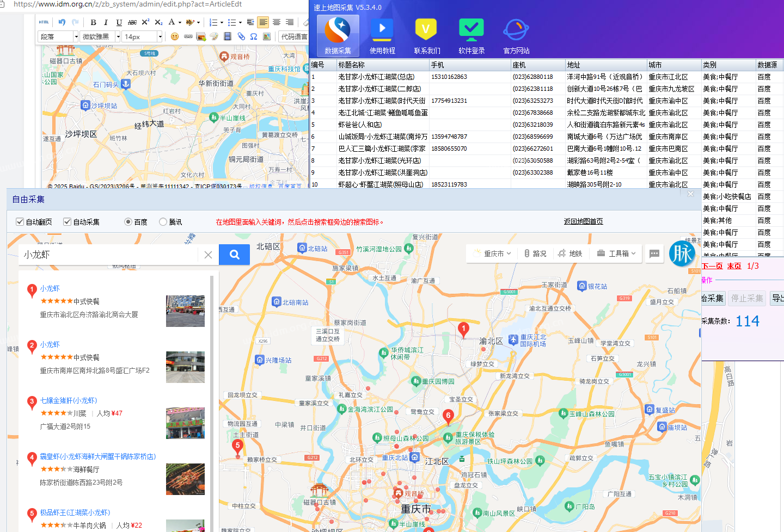This screenshot has width=784, height=532.
Task: Open the 代码语言 code language dropdown
Action: pyautogui.click(x=293, y=36)
